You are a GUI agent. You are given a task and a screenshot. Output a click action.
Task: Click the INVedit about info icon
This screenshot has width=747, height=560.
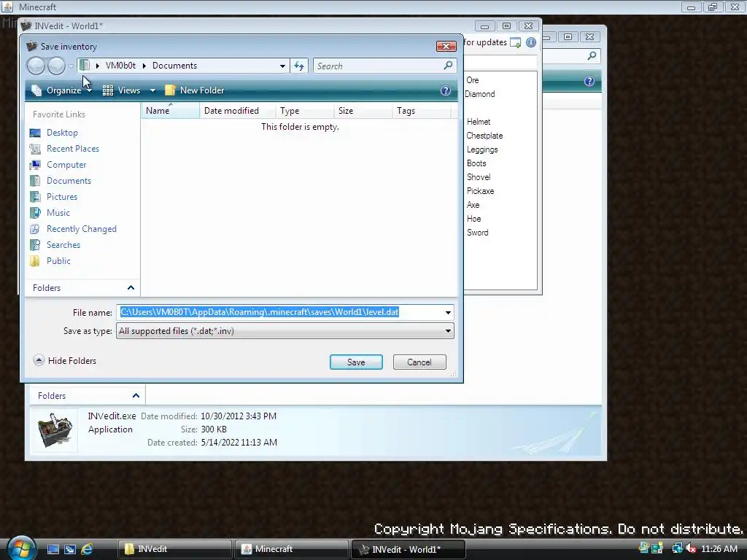pos(531,42)
